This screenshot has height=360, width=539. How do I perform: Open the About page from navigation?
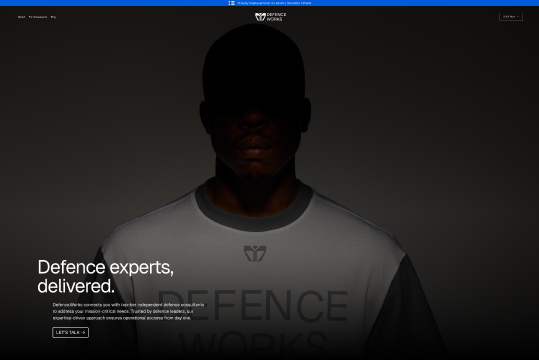pyautogui.click(x=21, y=17)
